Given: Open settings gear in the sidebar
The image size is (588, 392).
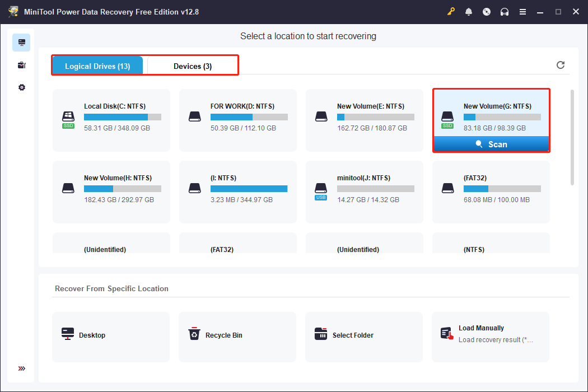Looking at the screenshot, I should [x=21, y=87].
